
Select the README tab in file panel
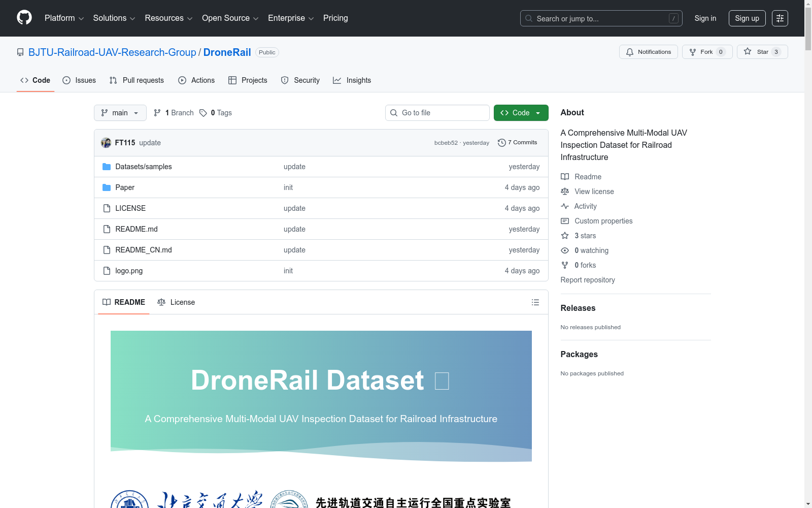pyautogui.click(x=124, y=302)
